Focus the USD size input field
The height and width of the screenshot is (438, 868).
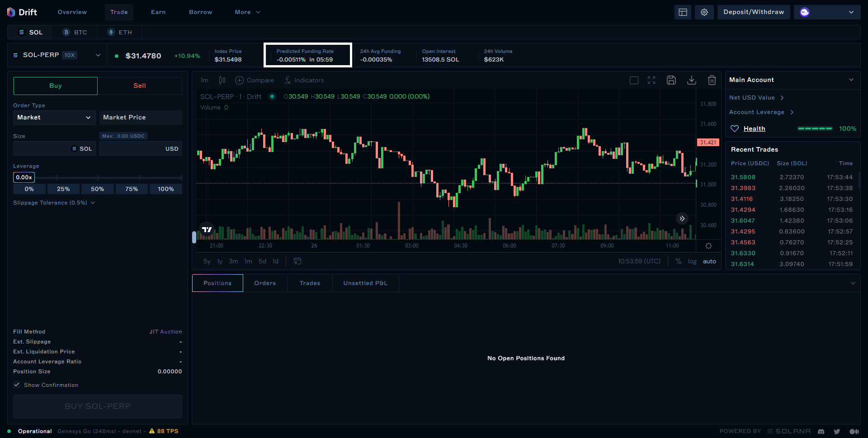[x=141, y=148]
